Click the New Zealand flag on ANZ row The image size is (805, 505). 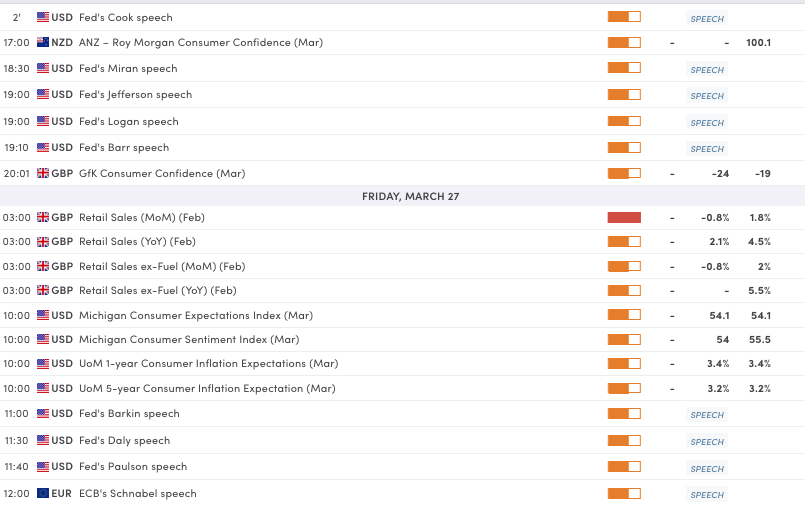tap(43, 42)
